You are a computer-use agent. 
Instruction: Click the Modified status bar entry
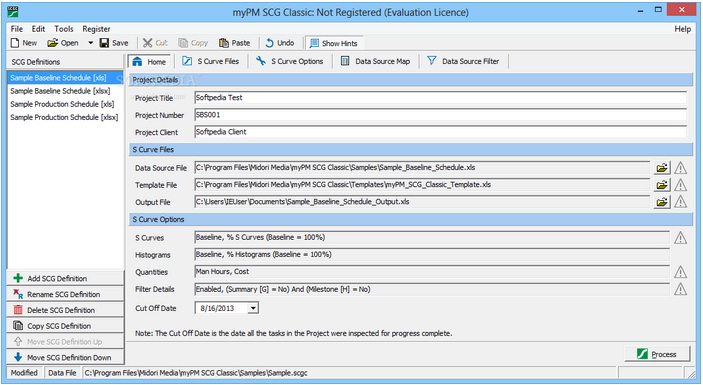[x=24, y=372]
